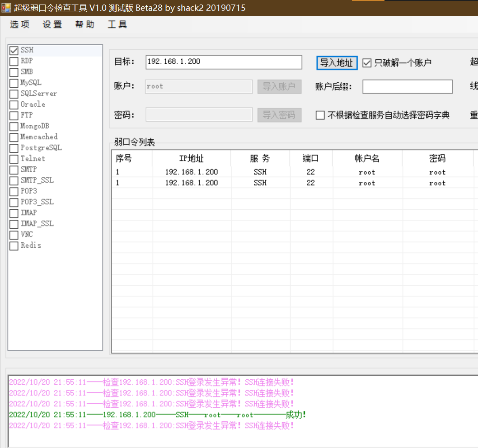Tick the PostgreSQL checkbox
The height and width of the screenshot is (448, 478).
[14, 148]
